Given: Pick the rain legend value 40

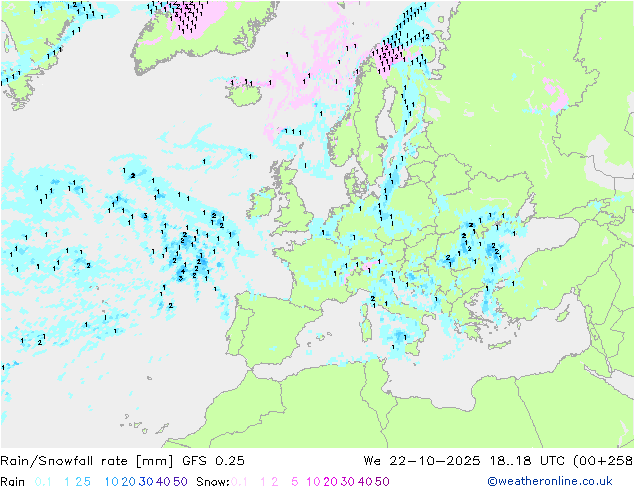Looking at the screenshot, I should [x=163, y=482].
